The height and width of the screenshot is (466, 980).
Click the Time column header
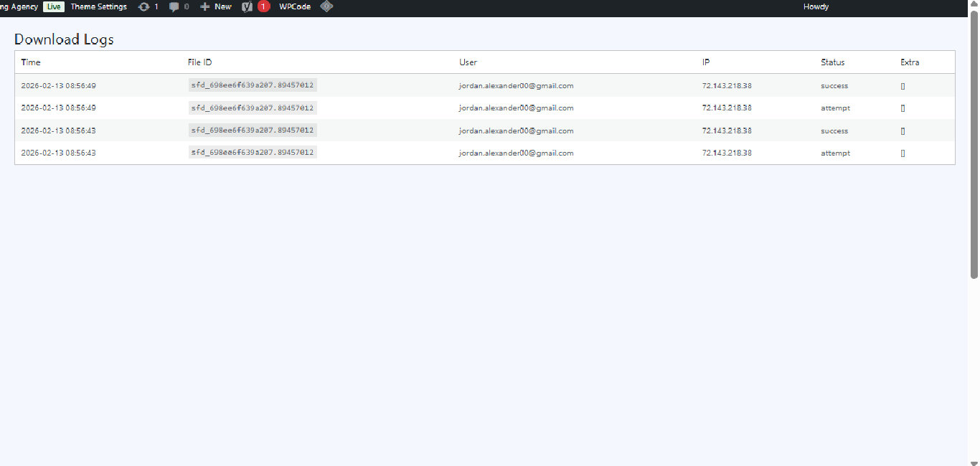(31, 62)
